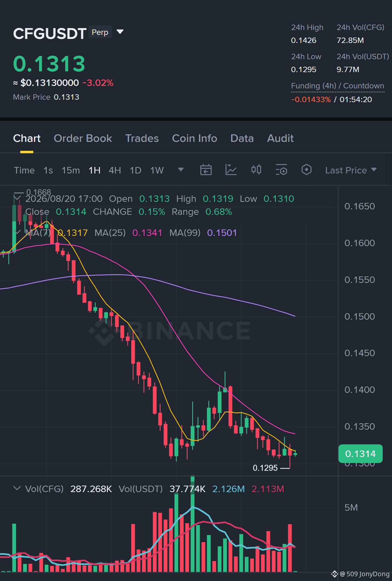Switch to the Data tab
392x581 pixels.
242,138
